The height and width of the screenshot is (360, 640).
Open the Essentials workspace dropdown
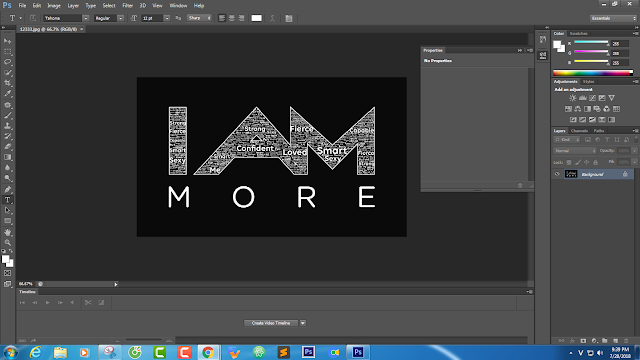tap(613, 18)
